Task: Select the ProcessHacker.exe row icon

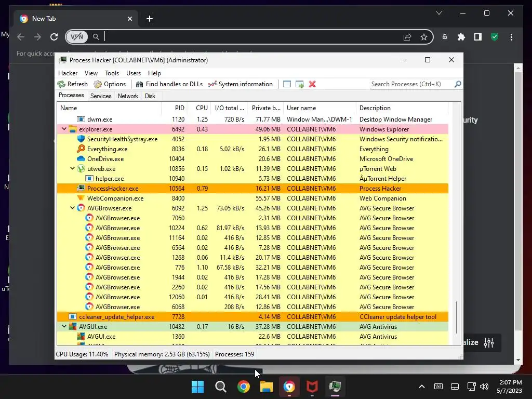Action: click(81, 188)
